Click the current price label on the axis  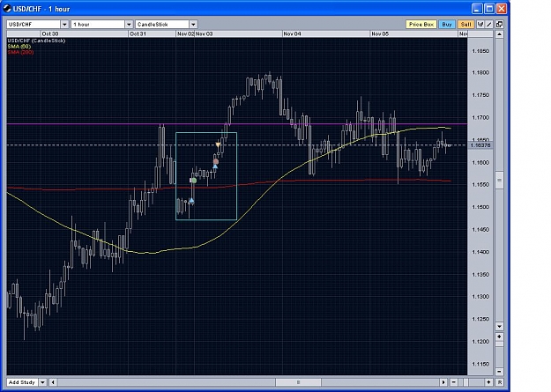(480, 145)
